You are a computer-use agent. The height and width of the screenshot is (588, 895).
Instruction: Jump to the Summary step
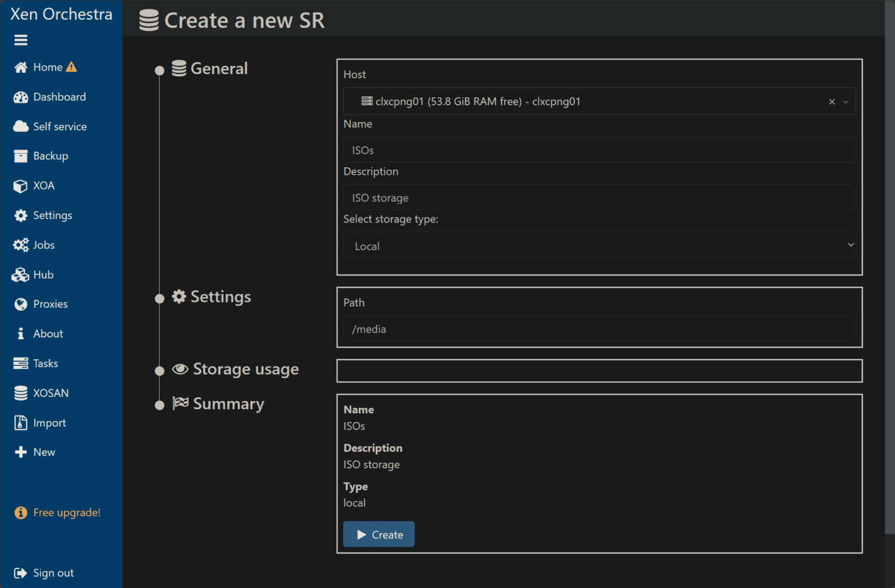click(x=228, y=403)
